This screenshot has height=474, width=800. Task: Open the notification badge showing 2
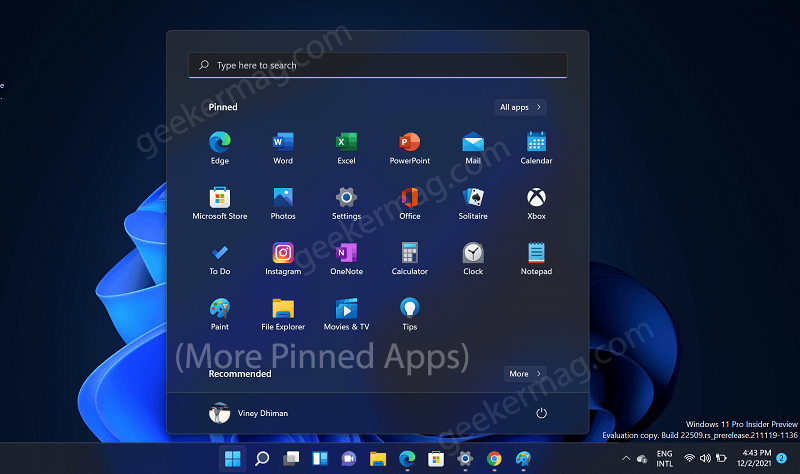[781, 458]
